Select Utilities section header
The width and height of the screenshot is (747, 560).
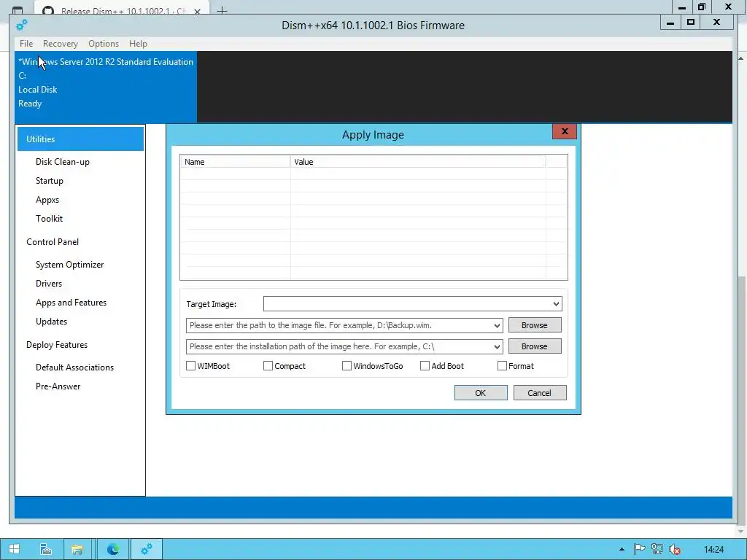(80, 139)
